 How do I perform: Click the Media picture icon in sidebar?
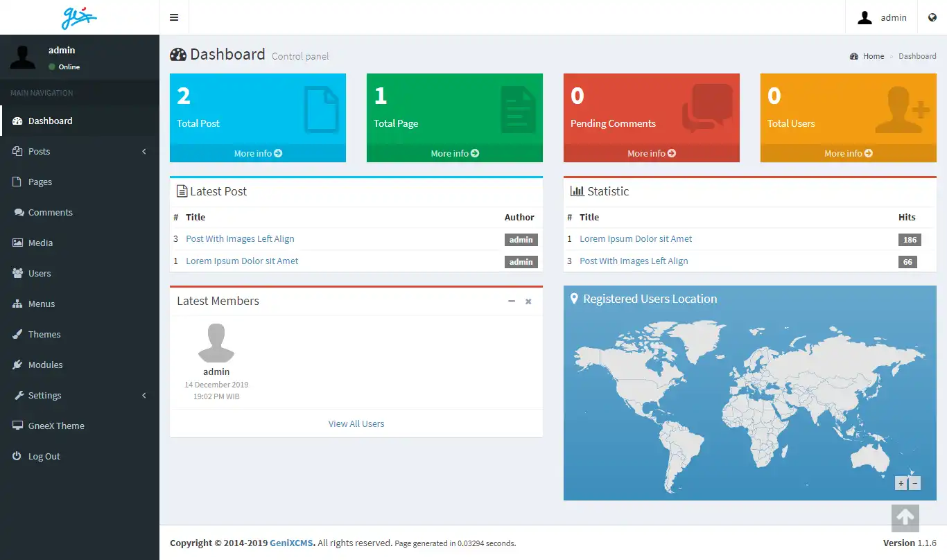click(x=17, y=243)
